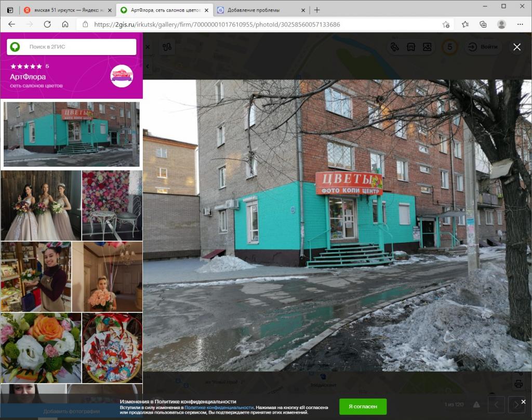This screenshot has width=532, height=420.
Task: Open the browser settings ellipsis menu
Action: coord(520,24)
